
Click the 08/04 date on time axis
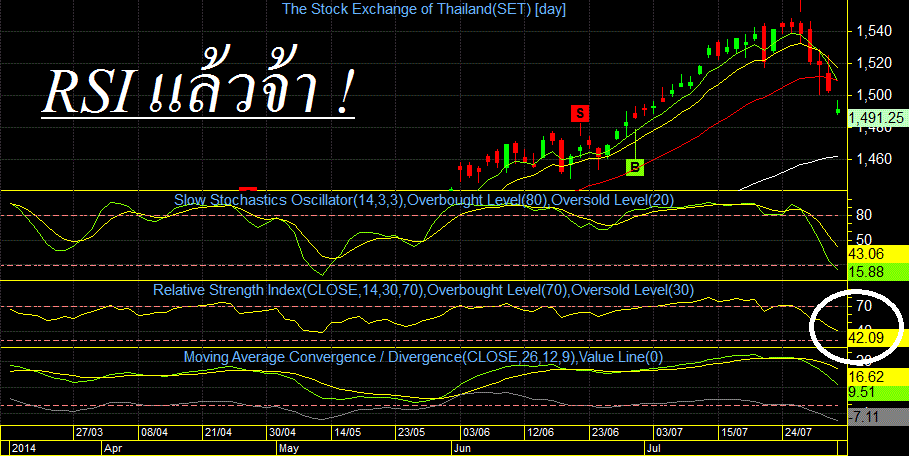pyautogui.click(x=155, y=432)
